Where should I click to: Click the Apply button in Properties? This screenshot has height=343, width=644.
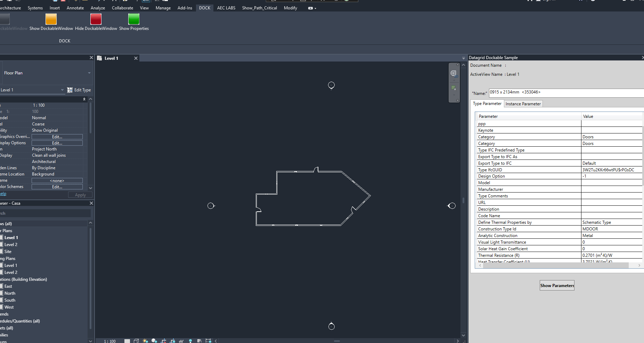point(80,195)
